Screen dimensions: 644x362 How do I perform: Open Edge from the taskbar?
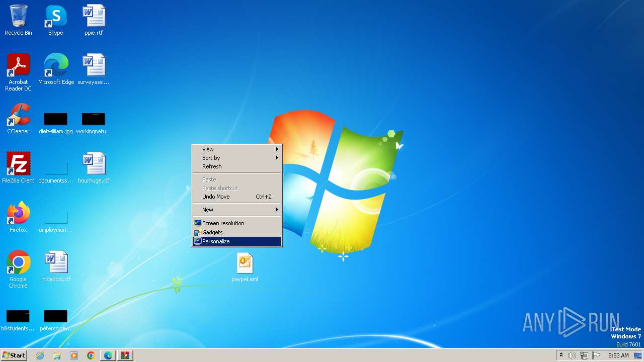[108, 355]
